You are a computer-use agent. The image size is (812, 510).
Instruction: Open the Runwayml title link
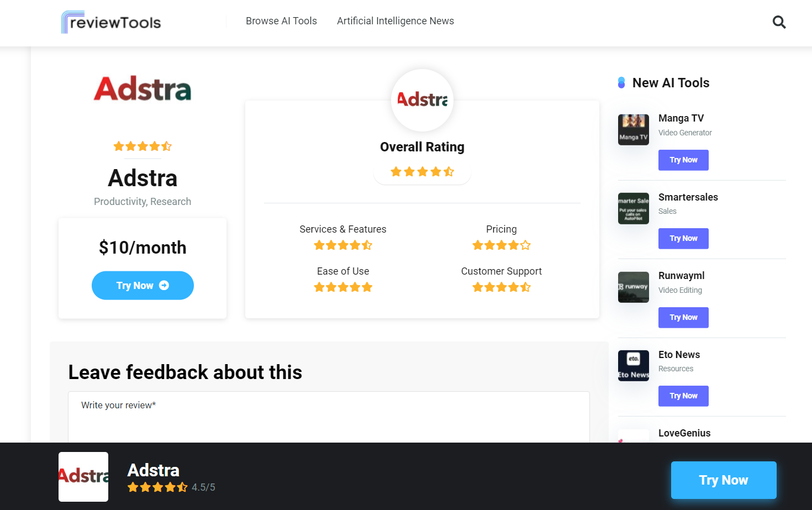682,276
